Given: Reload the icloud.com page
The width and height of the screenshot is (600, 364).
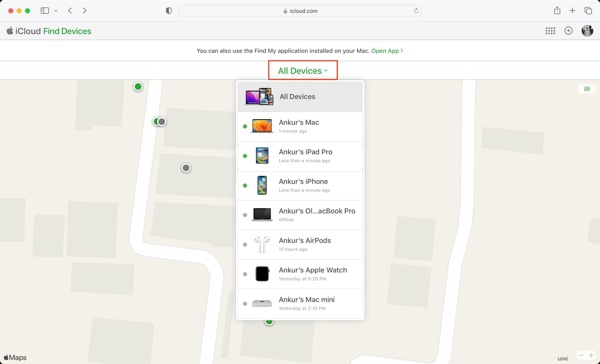Looking at the screenshot, I should pos(416,11).
